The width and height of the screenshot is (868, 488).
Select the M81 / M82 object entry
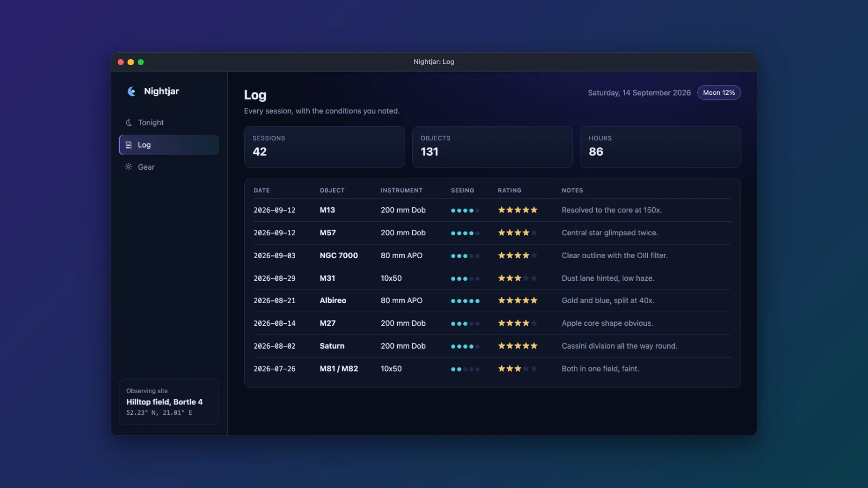(339, 369)
